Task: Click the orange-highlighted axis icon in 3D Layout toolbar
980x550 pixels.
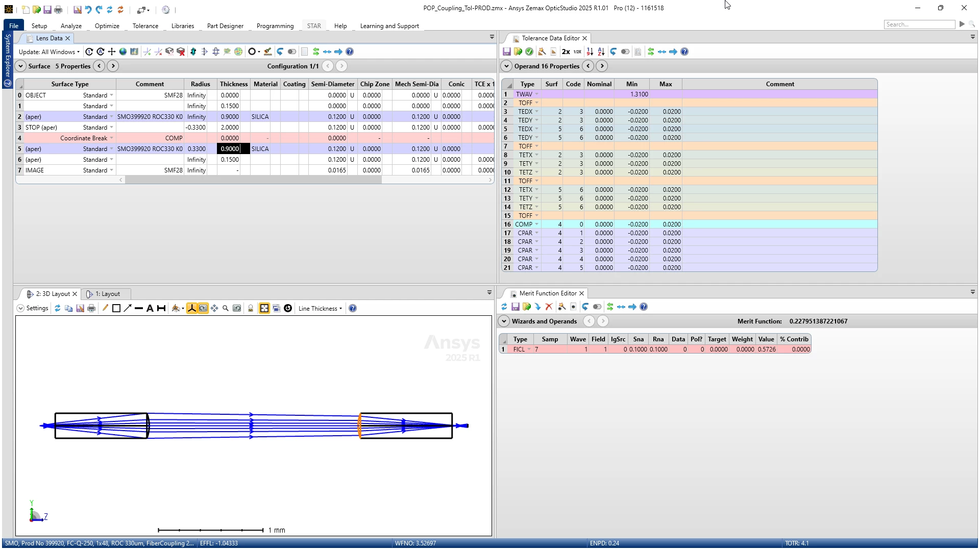Action: [192, 308]
